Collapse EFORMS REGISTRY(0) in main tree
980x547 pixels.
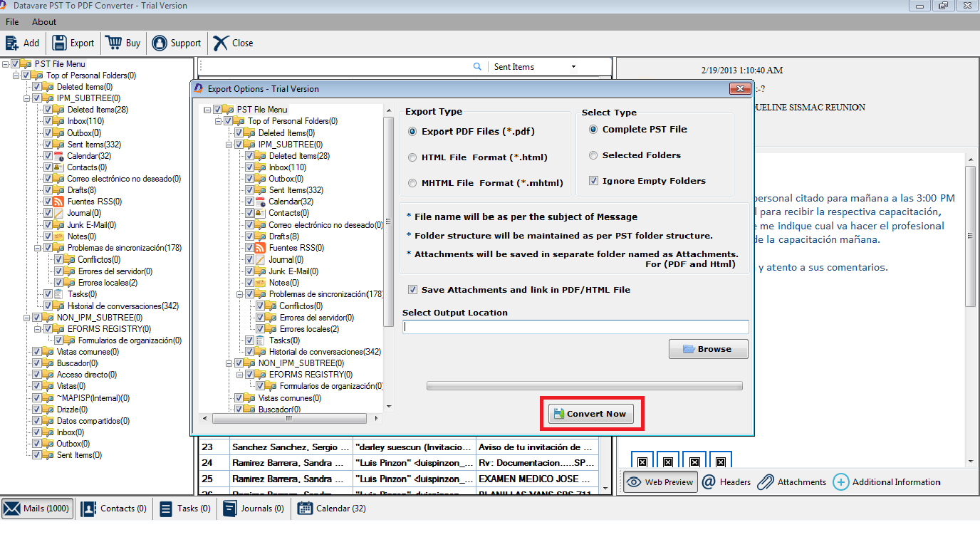(x=37, y=329)
